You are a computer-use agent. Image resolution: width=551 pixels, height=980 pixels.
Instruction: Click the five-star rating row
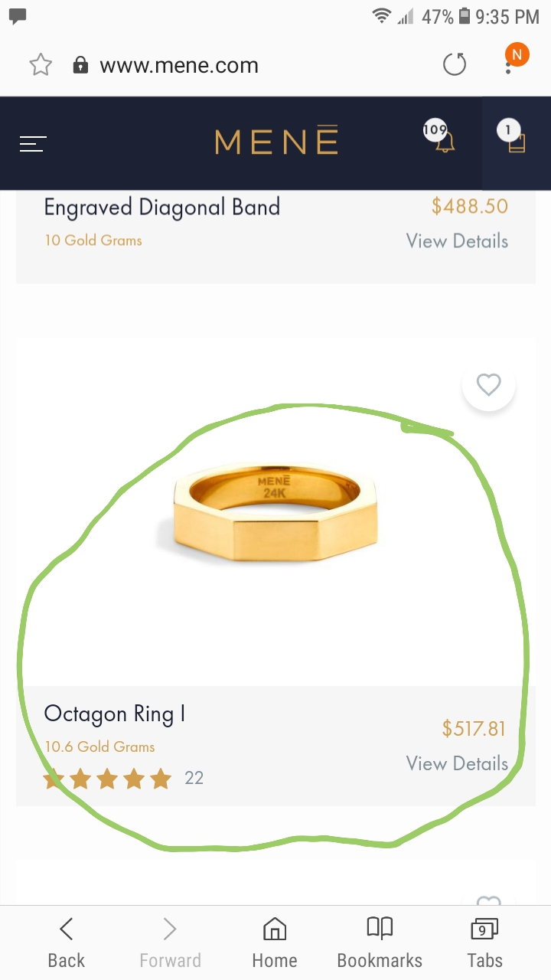point(107,779)
